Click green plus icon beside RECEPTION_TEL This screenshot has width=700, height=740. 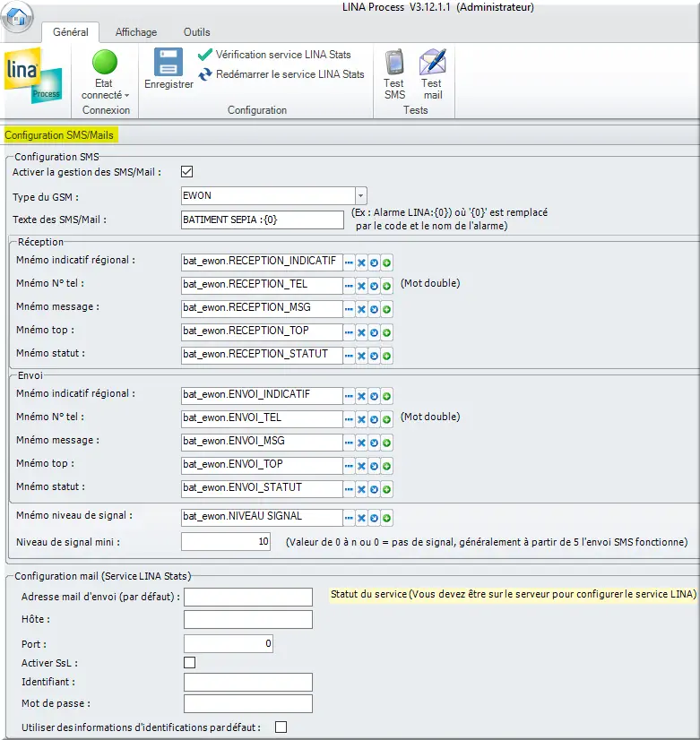[386, 286]
